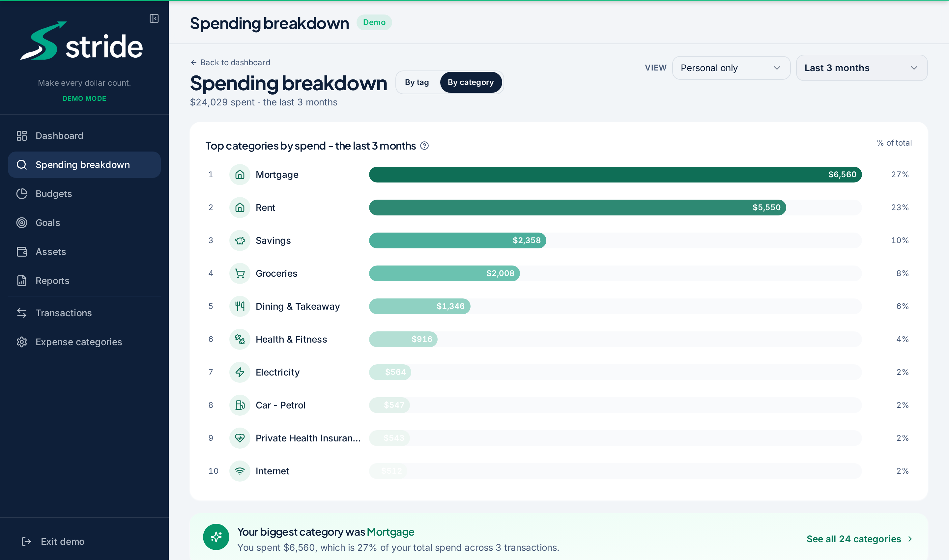Open Dashboard in the sidebar
The height and width of the screenshot is (560, 949).
click(x=84, y=136)
